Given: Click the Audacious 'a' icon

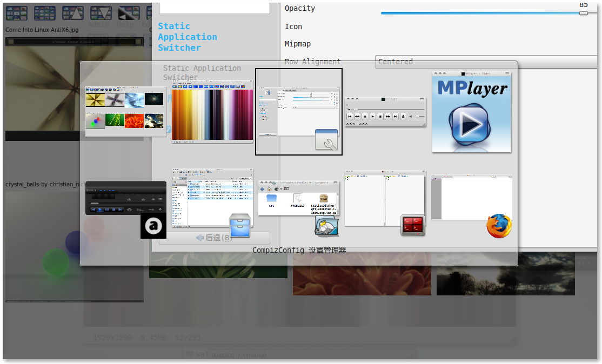Looking at the screenshot, I should (x=153, y=226).
